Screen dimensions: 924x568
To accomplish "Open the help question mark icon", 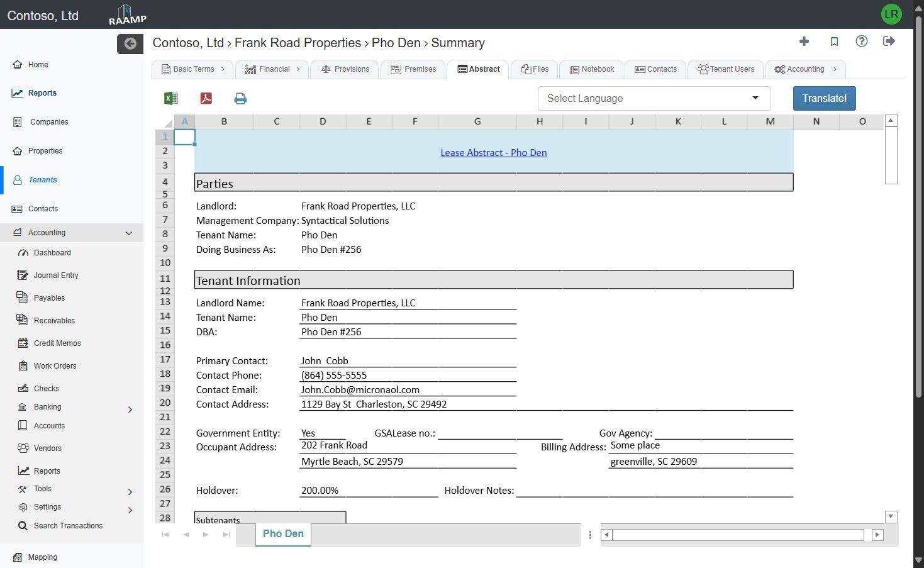I will tap(862, 42).
